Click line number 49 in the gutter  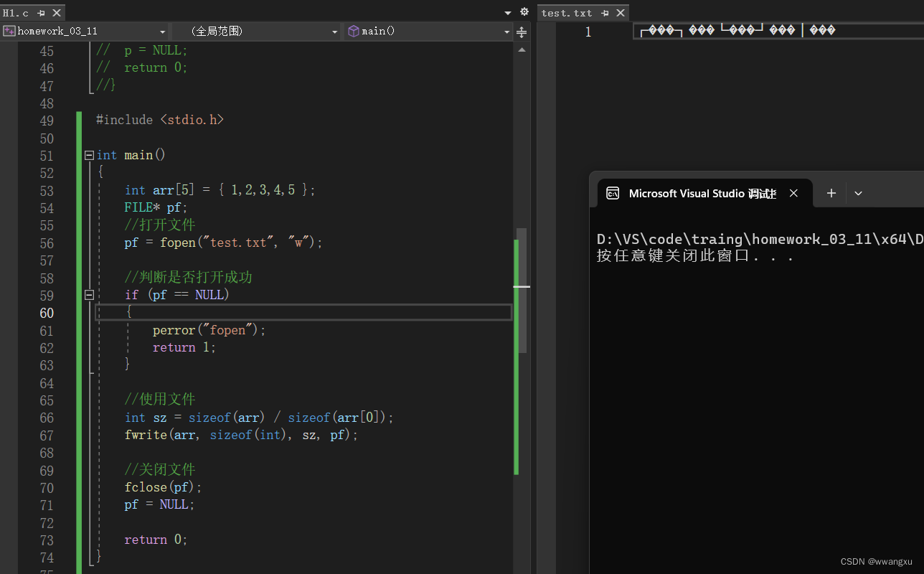(x=47, y=121)
